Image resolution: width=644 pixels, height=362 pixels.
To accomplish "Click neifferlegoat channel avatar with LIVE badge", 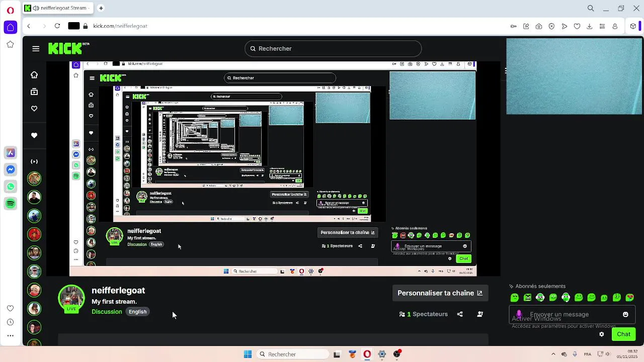I will click(x=71, y=299).
